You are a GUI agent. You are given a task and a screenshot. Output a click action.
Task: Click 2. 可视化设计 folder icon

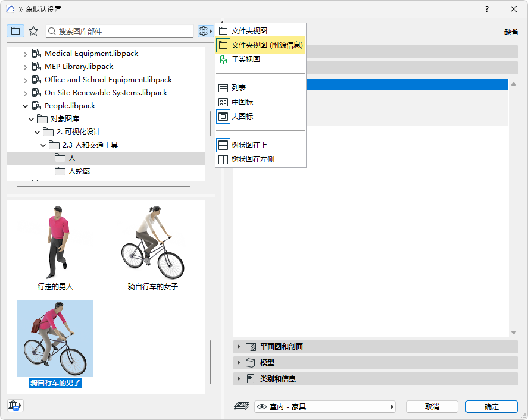point(48,132)
